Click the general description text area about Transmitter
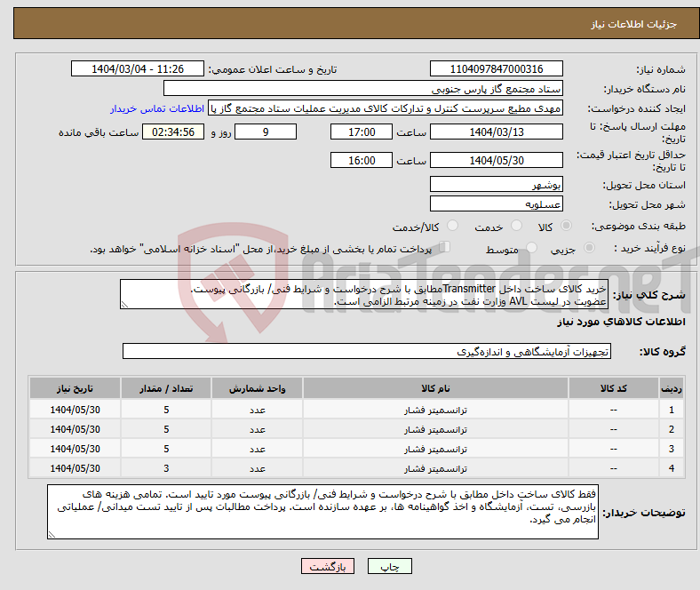This screenshot has height=590, width=700. coord(364,294)
